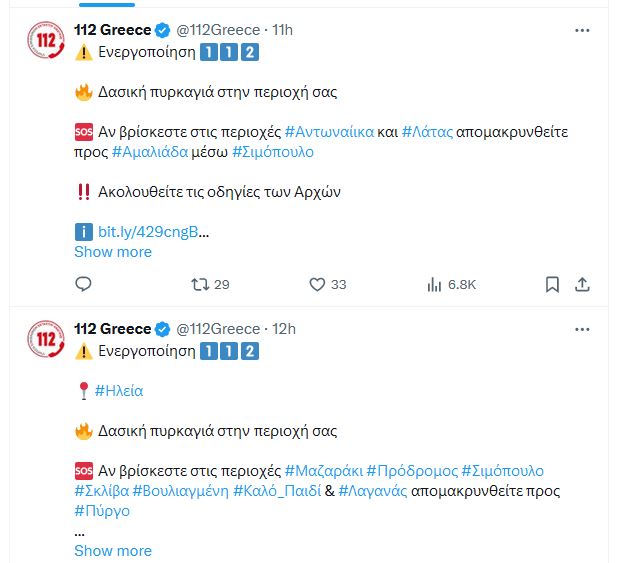622x563 pixels.
Task: Retweet the first tweet with 29 reposts
Action: (x=199, y=285)
